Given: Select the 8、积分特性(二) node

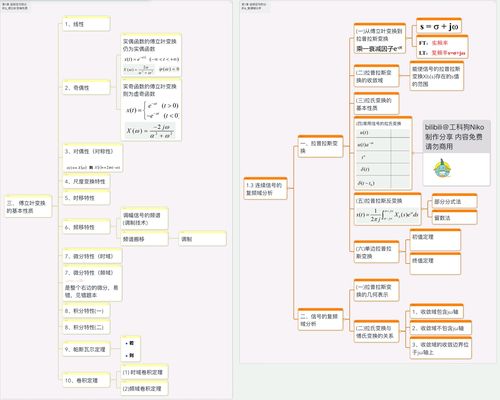Looking at the screenshot, I should tap(86, 327).
